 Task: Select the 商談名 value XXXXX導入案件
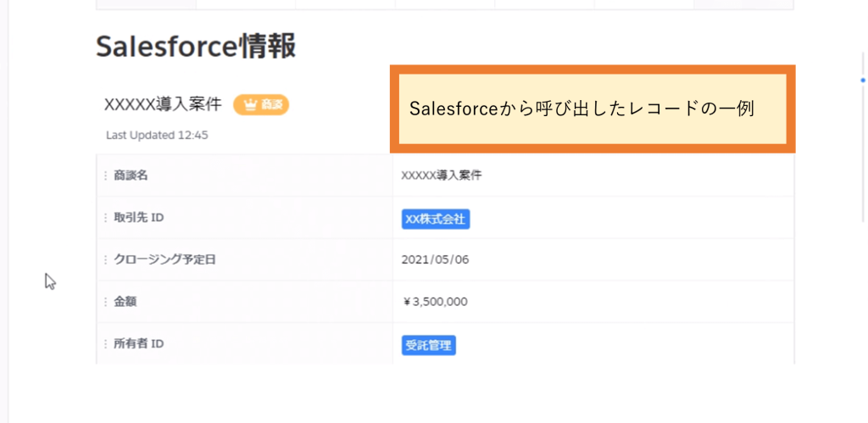pyautogui.click(x=441, y=175)
